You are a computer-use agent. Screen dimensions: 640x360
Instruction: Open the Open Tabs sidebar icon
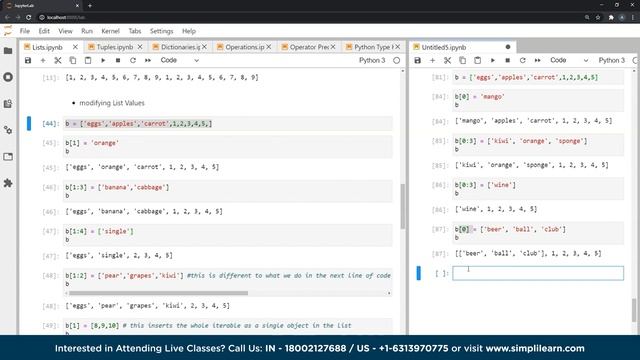tap(8, 157)
